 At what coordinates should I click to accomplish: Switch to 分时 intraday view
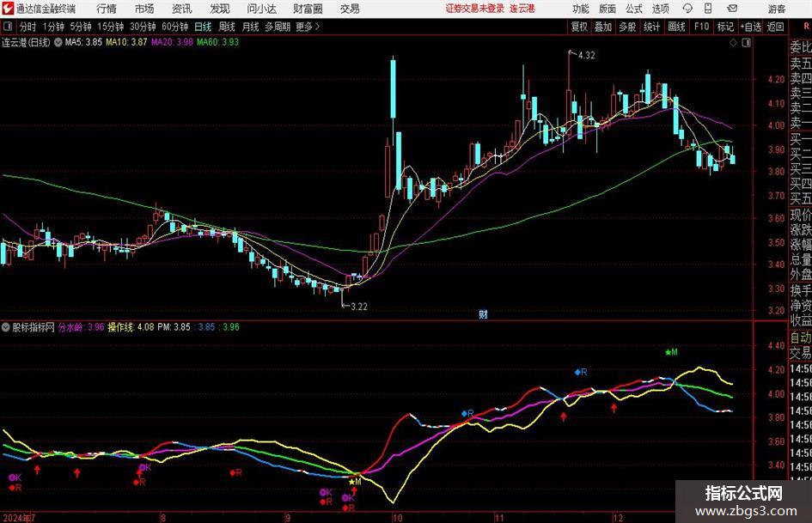28,27
